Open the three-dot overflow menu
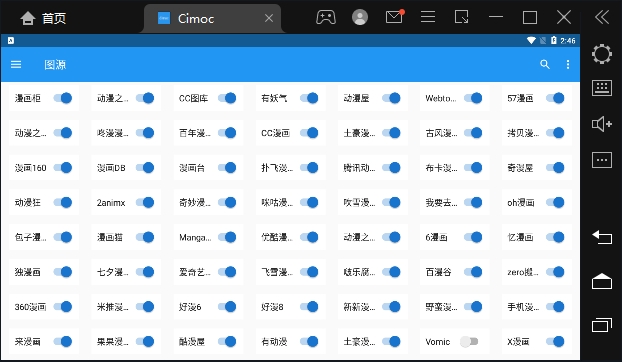 click(568, 65)
